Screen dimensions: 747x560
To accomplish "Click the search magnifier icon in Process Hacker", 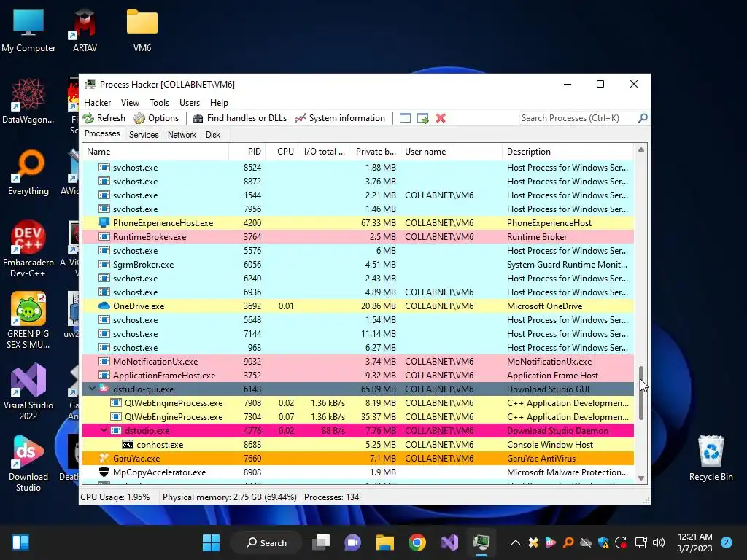I will coord(643,117).
